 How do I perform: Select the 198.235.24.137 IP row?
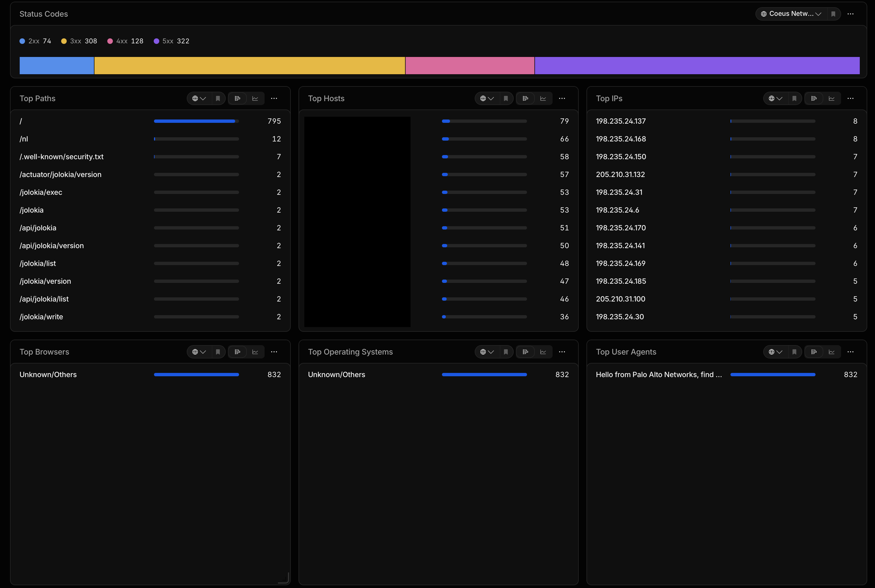tap(727, 121)
